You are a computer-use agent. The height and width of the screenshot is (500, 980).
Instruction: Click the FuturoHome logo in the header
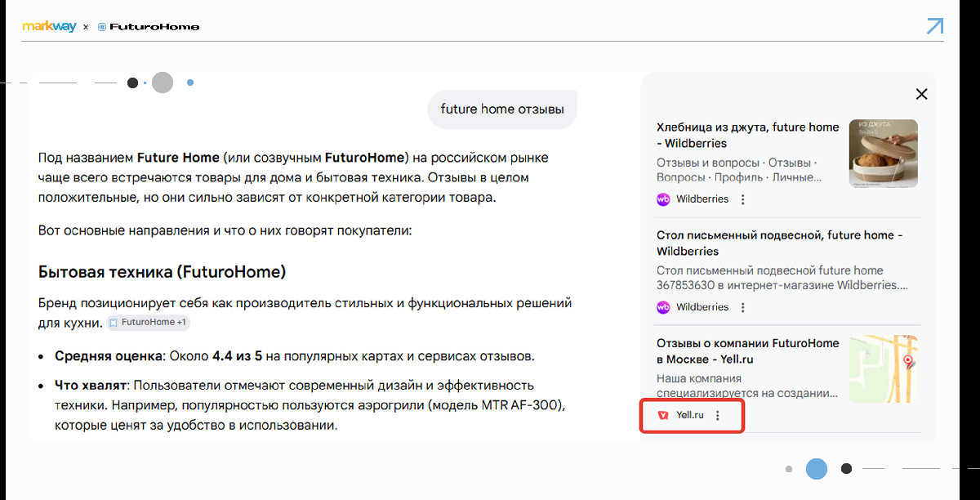pyautogui.click(x=149, y=27)
